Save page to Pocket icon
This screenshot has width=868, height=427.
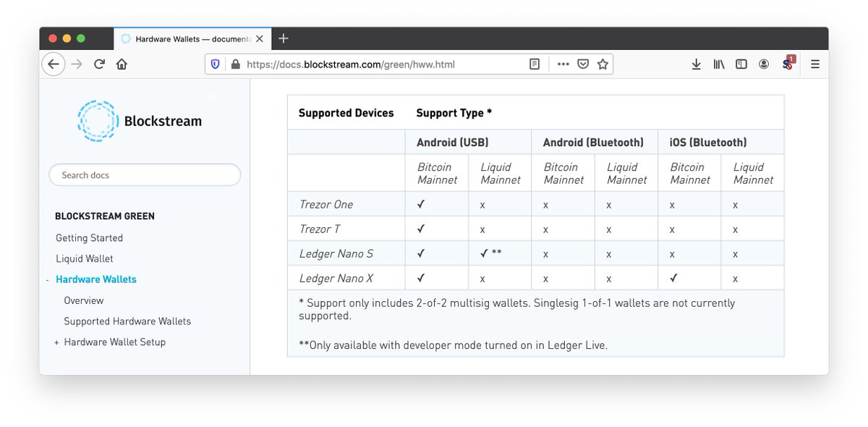pyautogui.click(x=583, y=64)
